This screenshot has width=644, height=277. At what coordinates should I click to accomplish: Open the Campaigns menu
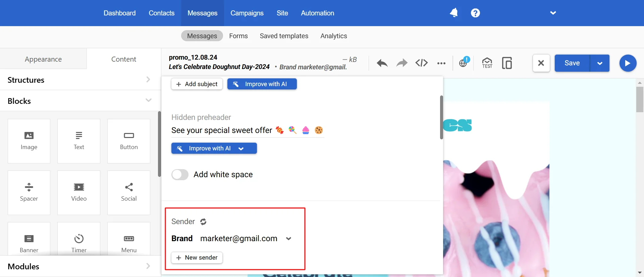tap(247, 13)
